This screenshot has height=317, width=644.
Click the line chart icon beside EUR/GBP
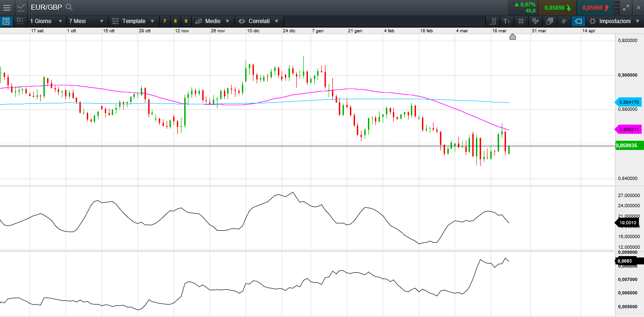coord(21,7)
